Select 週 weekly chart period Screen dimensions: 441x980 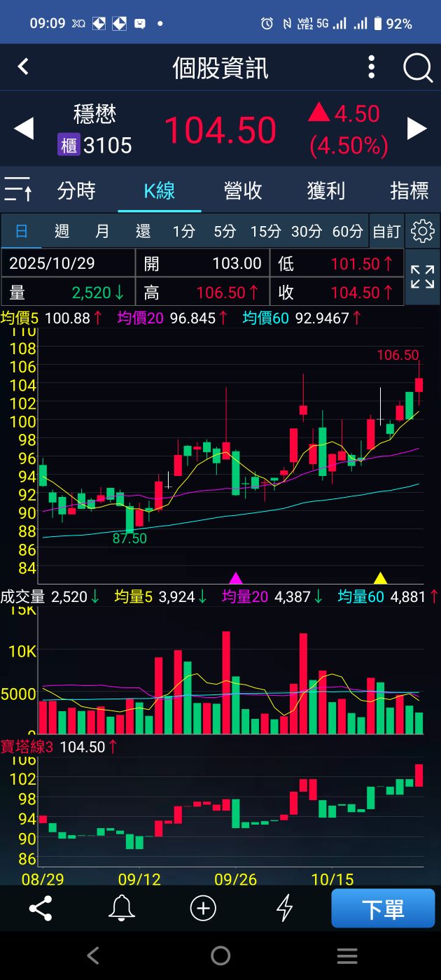[x=62, y=232]
